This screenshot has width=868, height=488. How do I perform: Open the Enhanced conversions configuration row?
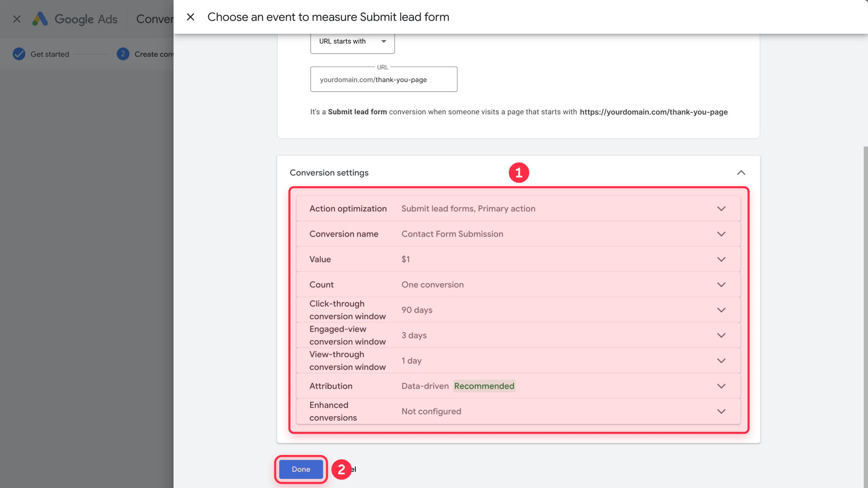(x=721, y=411)
